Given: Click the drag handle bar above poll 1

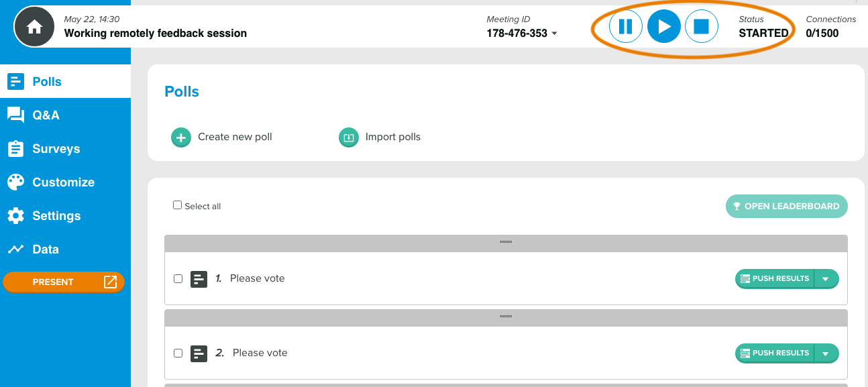Looking at the screenshot, I should pos(506,243).
